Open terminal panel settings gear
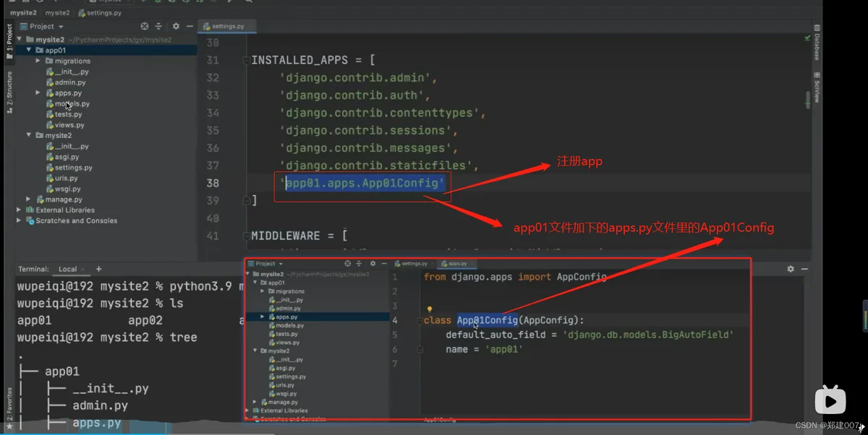Screen dimensions: 868x435 pyautogui.click(x=790, y=269)
